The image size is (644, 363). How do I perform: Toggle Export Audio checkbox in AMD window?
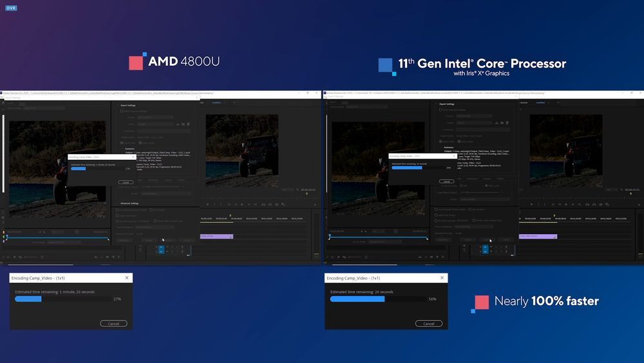[140, 142]
